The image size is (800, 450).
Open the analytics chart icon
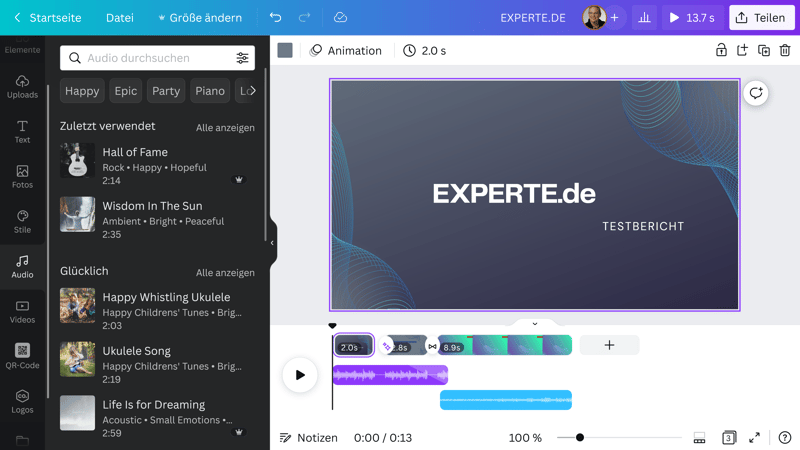pyautogui.click(x=644, y=17)
